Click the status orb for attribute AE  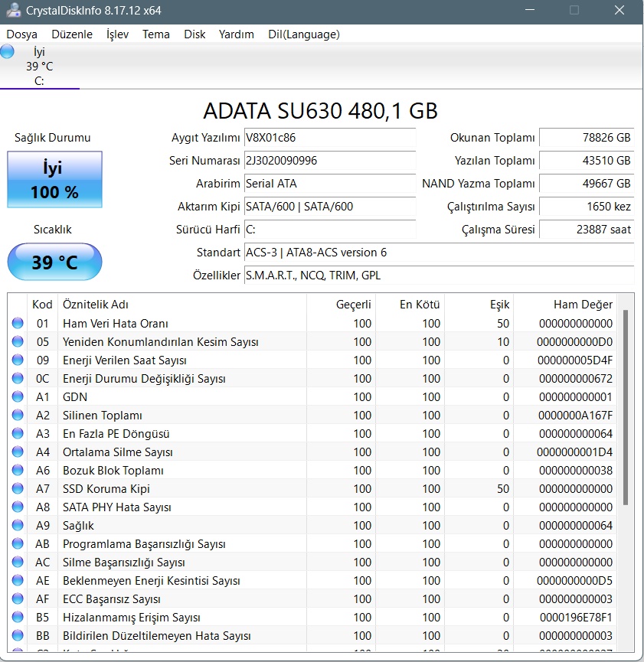pos(18,580)
